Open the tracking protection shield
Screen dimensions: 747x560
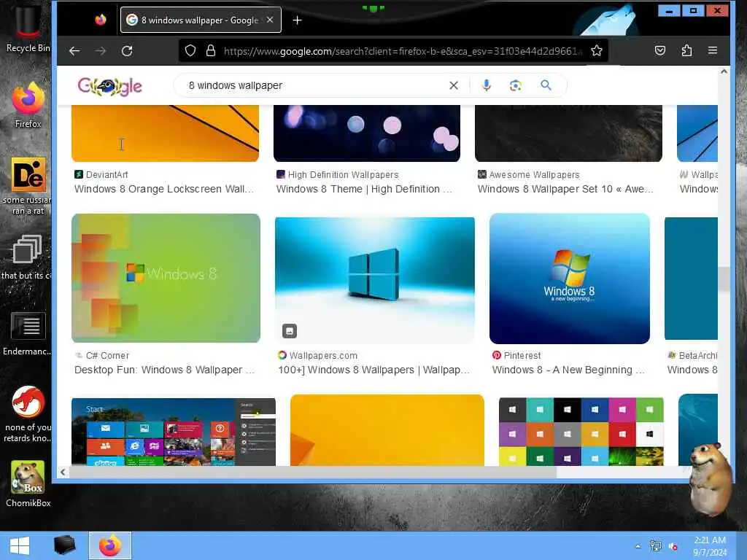tap(190, 50)
